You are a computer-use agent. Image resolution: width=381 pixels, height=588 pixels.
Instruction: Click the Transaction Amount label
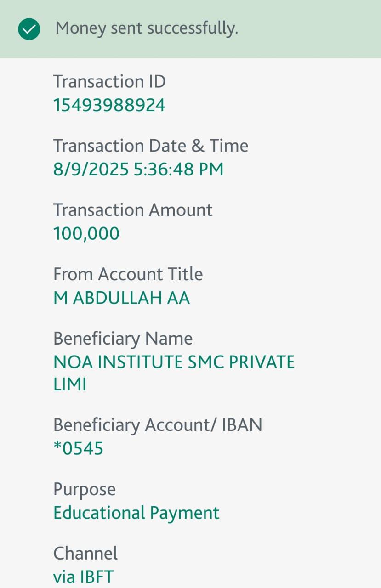click(133, 210)
